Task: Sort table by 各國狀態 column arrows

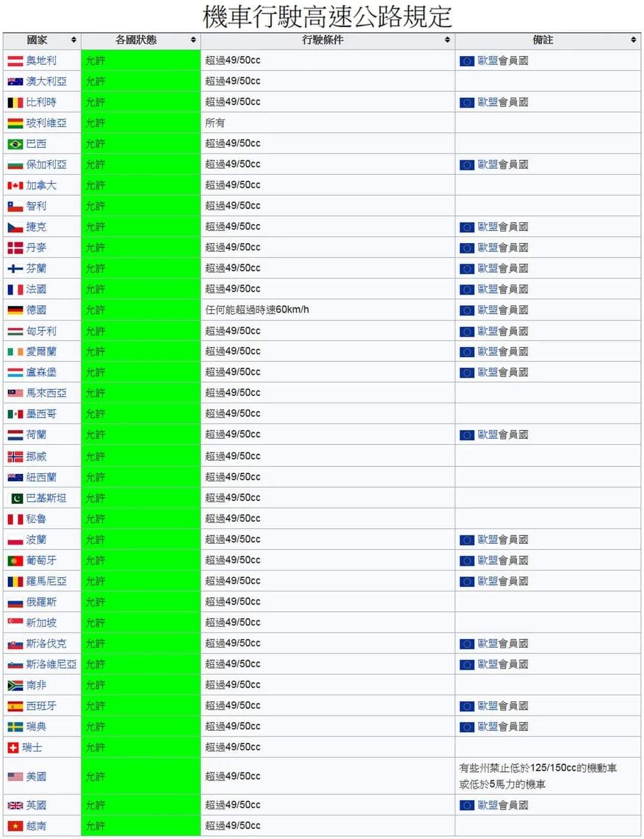Action: point(193,40)
